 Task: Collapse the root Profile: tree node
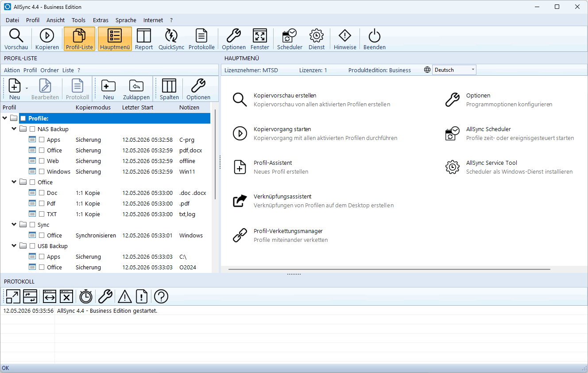point(5,118)
